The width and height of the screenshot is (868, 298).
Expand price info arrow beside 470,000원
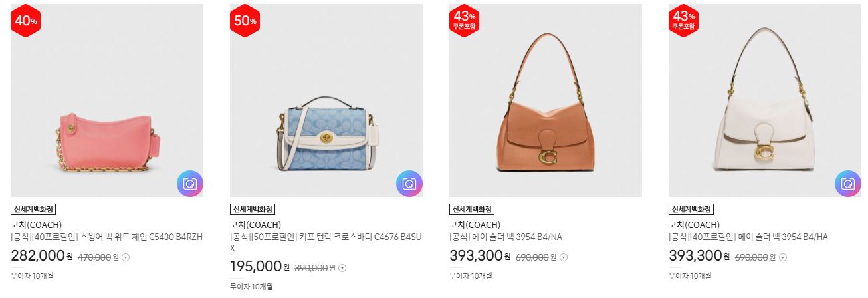pyautogui.click(x=126, y=257)
